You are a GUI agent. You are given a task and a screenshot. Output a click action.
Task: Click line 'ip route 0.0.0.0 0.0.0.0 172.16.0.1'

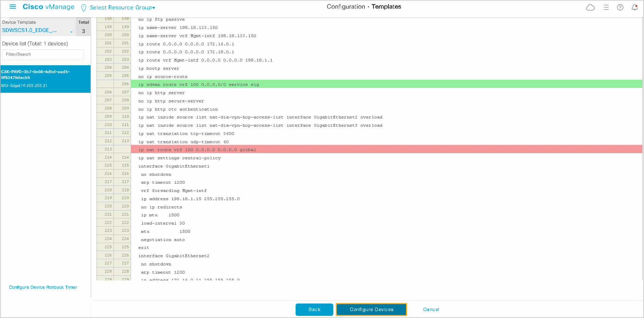[x=186, y=44]
